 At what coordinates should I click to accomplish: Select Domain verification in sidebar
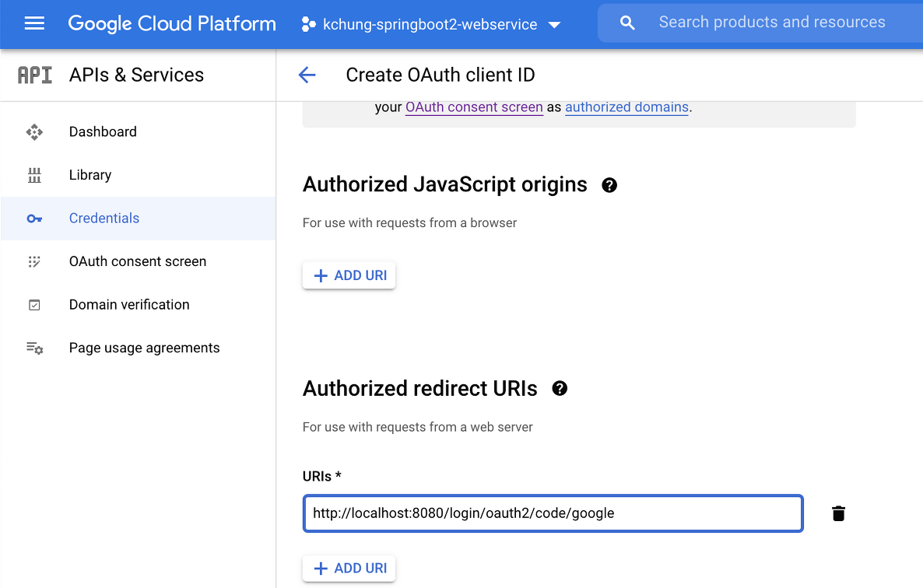click(129, 305)
